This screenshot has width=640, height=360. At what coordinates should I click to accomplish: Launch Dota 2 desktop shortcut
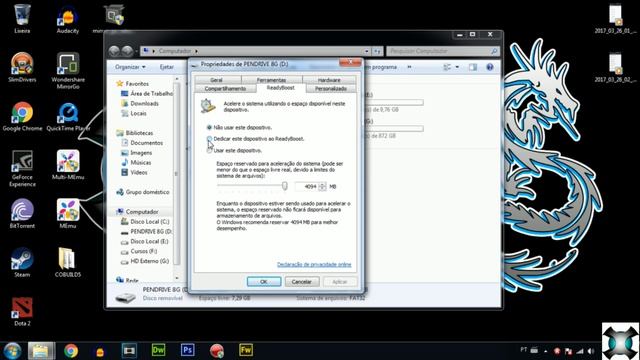22,311
